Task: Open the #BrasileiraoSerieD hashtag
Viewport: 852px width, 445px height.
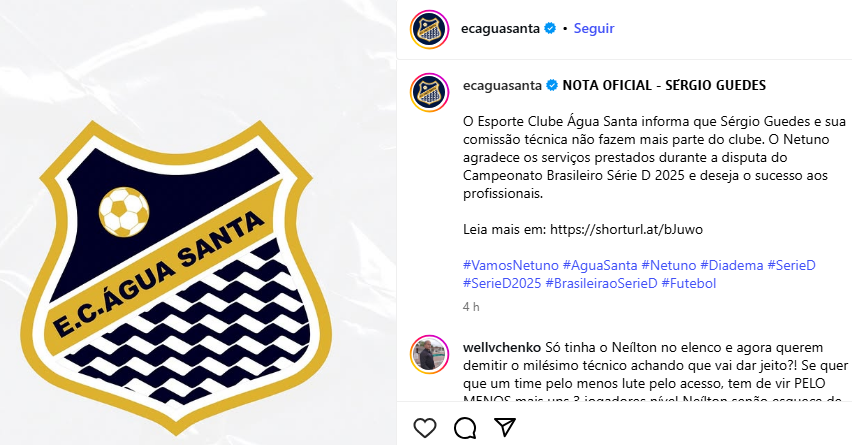Action: 601,283
